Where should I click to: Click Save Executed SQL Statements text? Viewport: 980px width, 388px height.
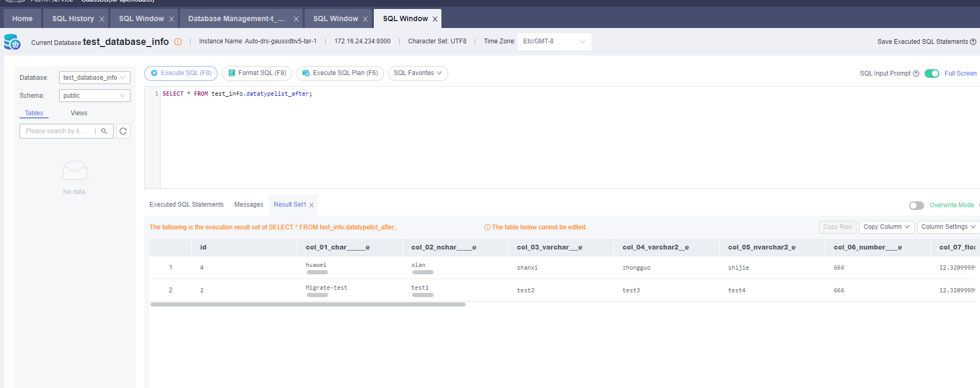pyautogui.click(x=922, y=42)
